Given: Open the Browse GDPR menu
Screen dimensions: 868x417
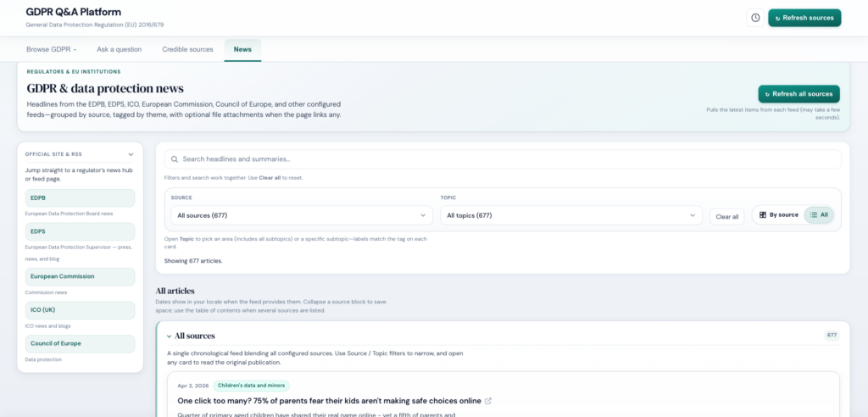Looking at the screenshot, I should click(x=52, y=49).
